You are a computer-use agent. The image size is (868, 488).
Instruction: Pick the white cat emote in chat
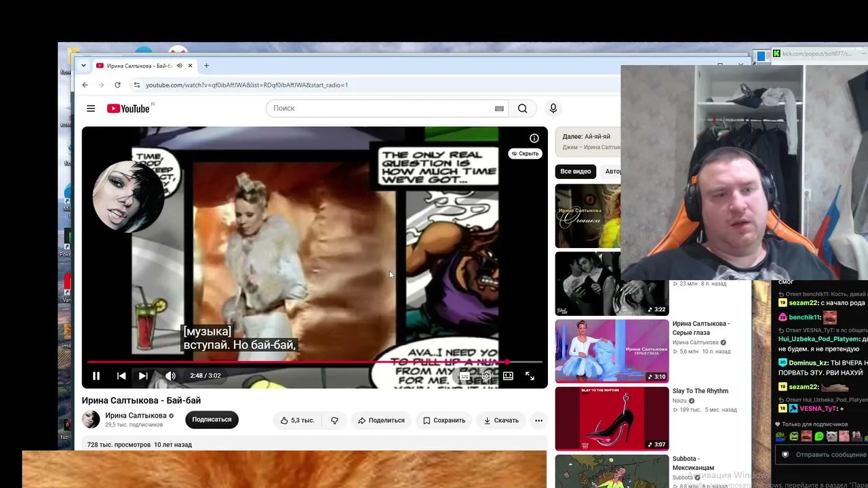point(831,436)
